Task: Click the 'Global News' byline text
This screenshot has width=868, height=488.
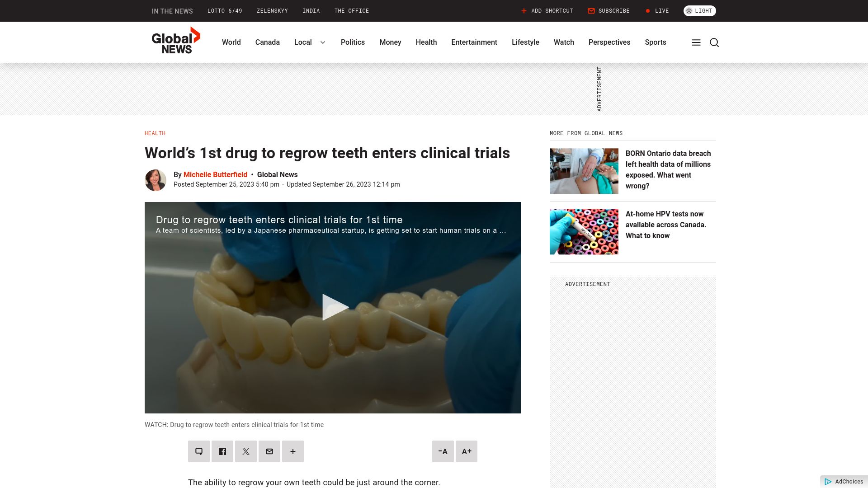Action: coord(277,175)
